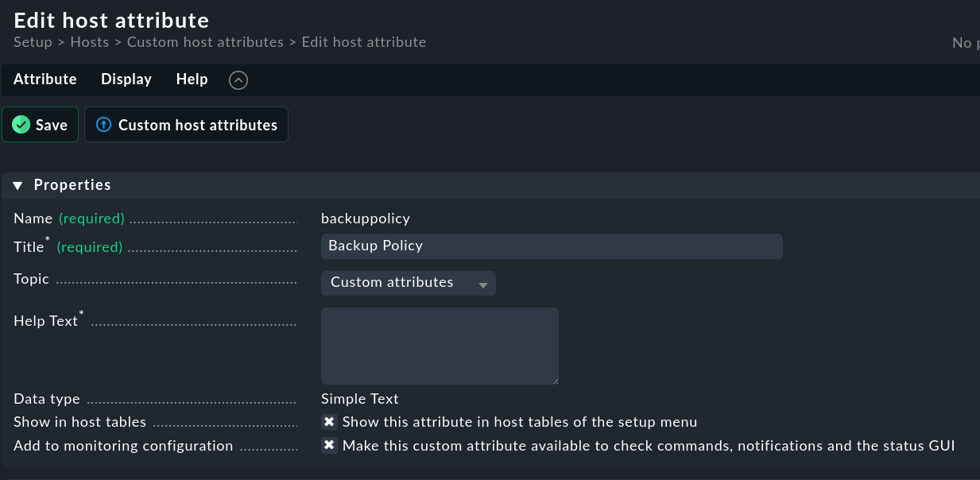Open the Help menu
This screenshot has width=980, height=480.
(x=192, y=79)
